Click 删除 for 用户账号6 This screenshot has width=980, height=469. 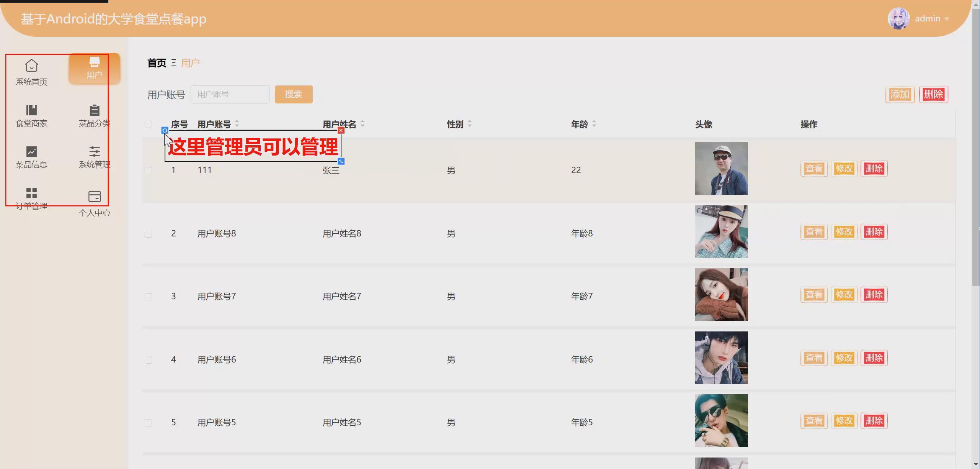[x=874, y=358]
